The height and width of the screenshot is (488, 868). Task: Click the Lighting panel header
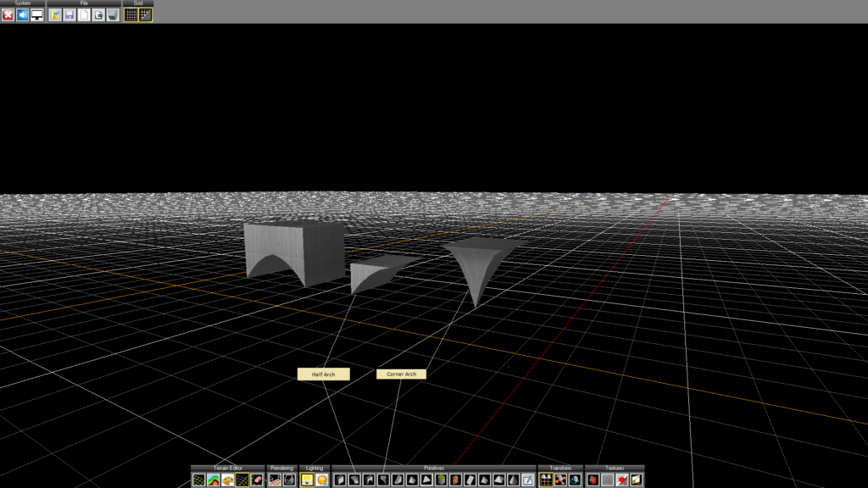[314, 468]
